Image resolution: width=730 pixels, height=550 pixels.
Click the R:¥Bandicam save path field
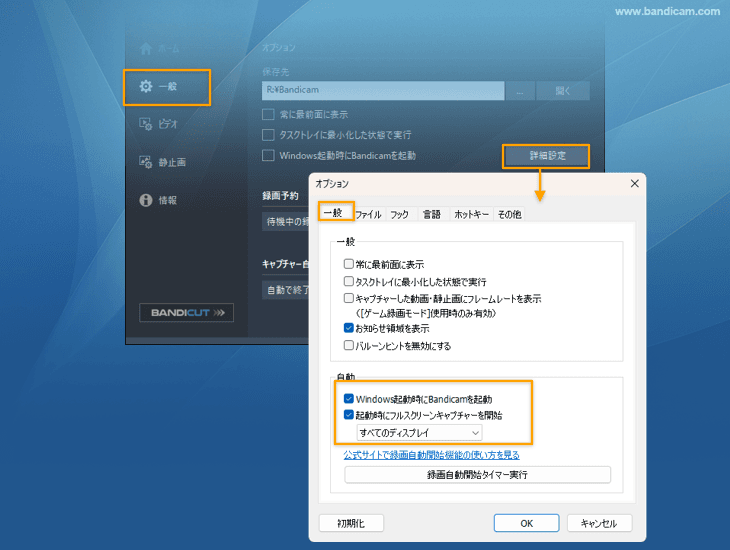383,91
